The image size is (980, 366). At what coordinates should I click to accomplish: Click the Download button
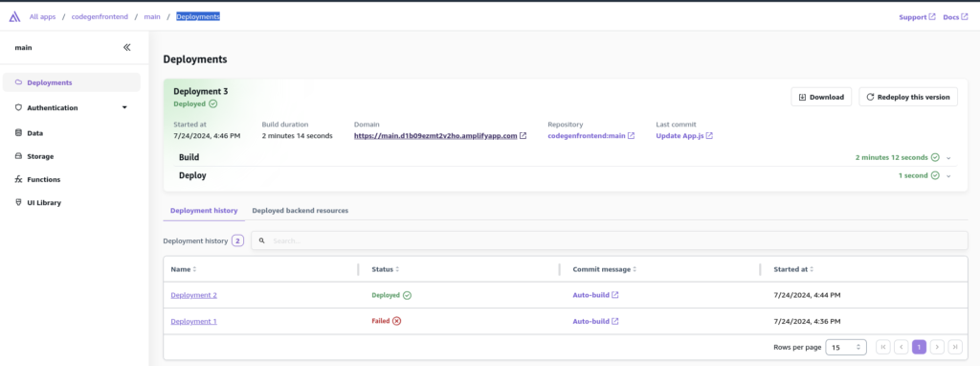click(821, 97)
